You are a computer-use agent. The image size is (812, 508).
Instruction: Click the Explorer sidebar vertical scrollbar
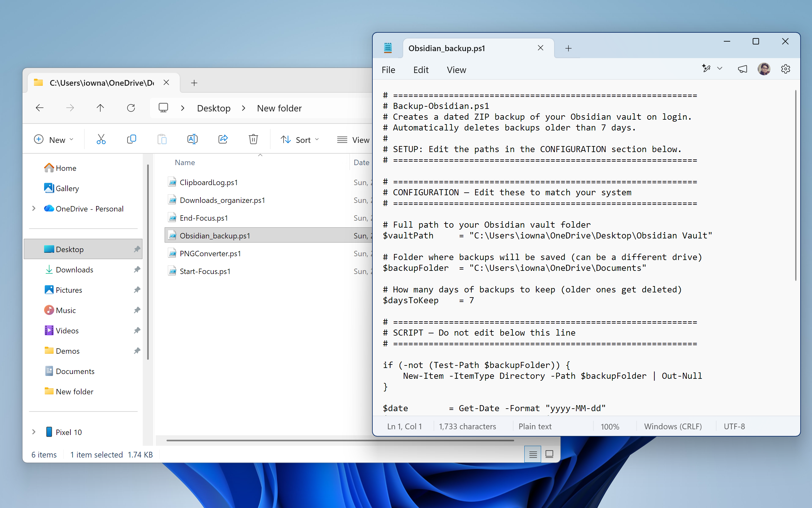click(x=147, y=262)
